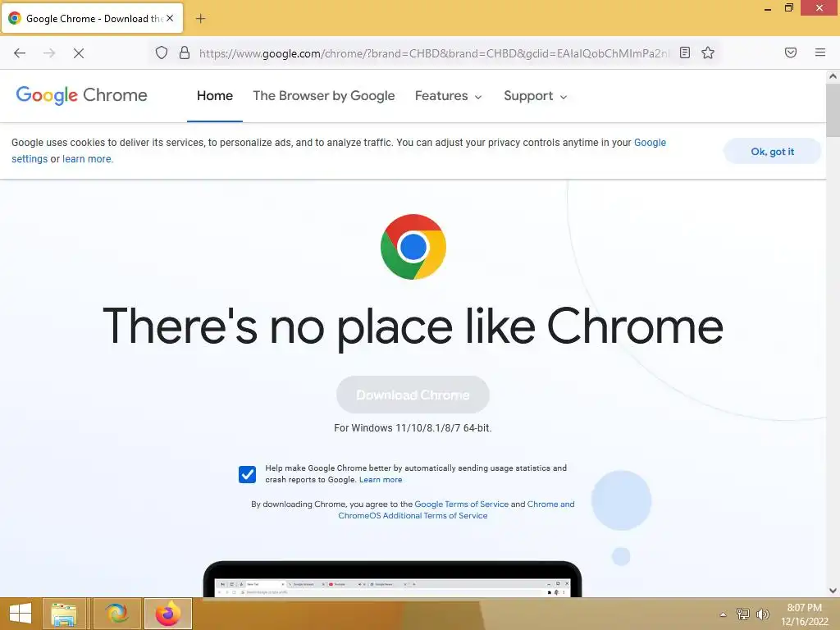Save page to Pocket icon

pyautogui.click(x=791, y=52)
